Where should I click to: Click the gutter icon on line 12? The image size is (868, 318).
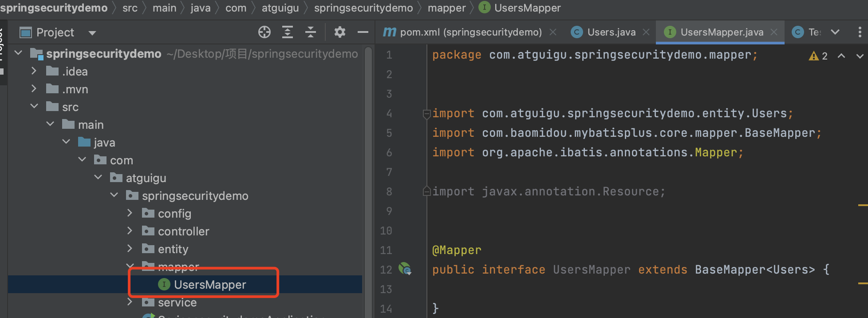click(405, 269)
